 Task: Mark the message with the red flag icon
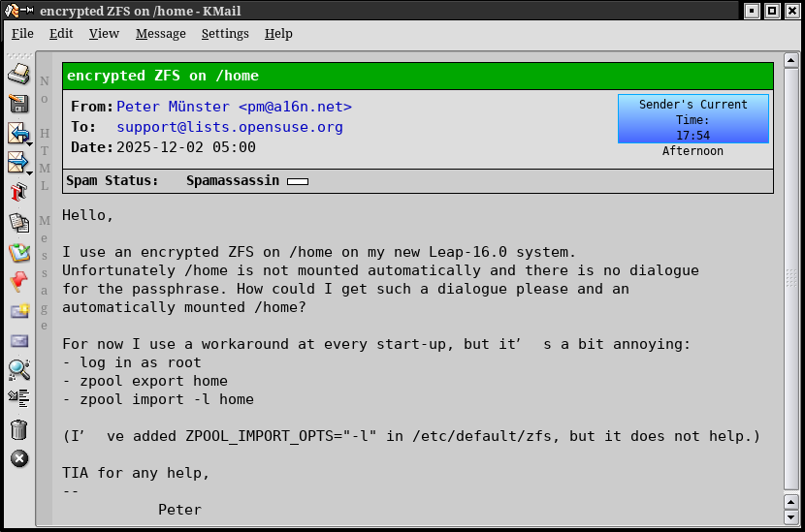(19, 282)
